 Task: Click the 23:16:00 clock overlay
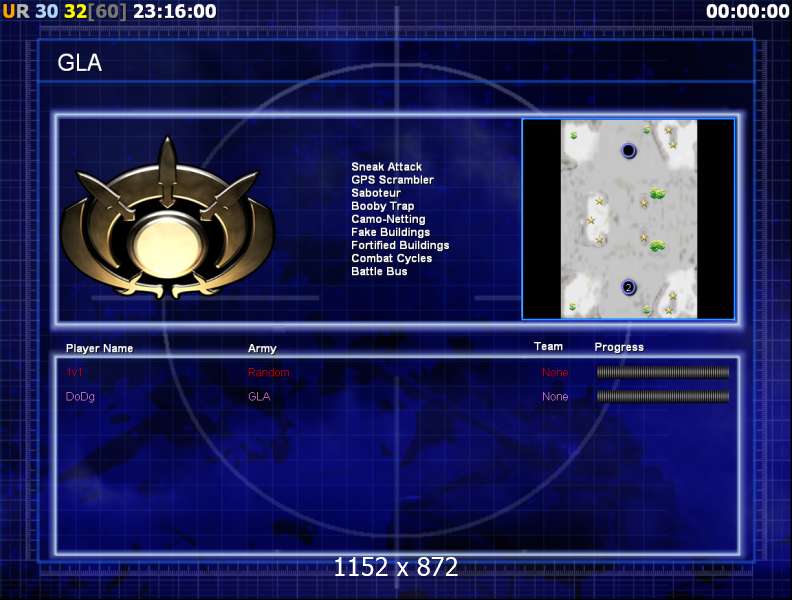174,11
